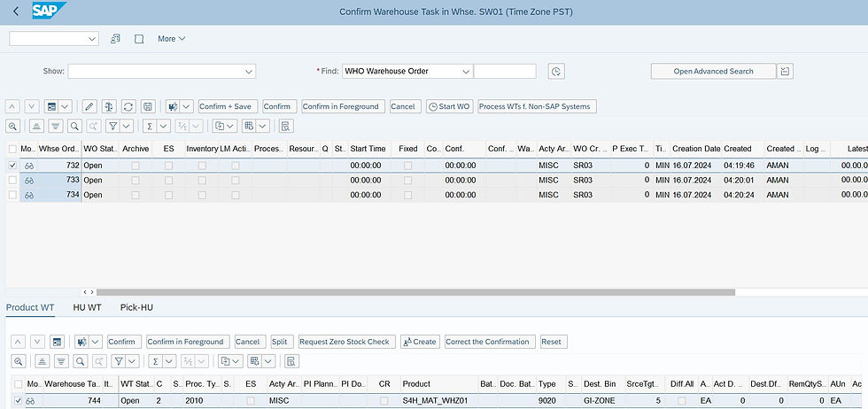Open the command field dropdown at top left
Viewport: 868px width, 409px height.
pos(92,39)
